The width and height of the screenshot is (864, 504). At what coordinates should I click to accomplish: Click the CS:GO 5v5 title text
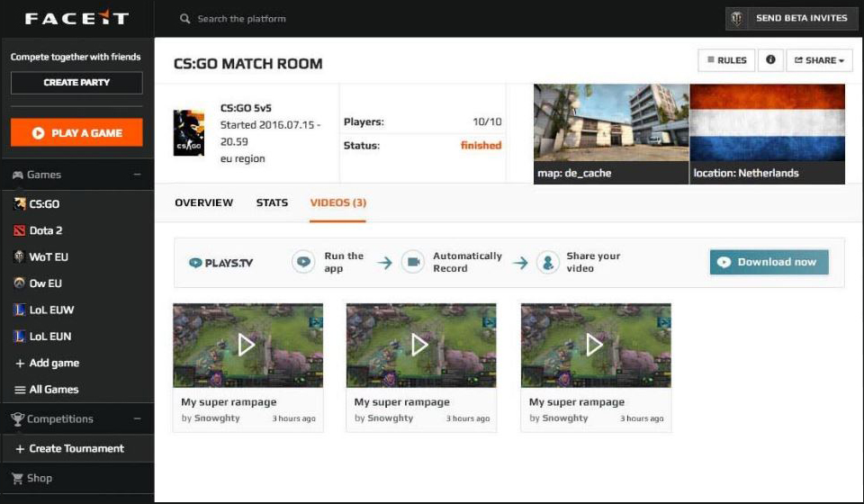pyautogui.click(x=246, y=108)
